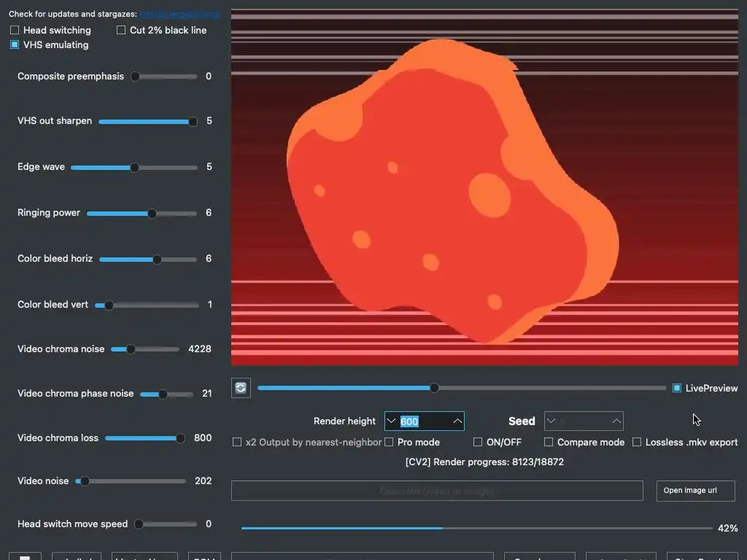Check Lossless .mkv export option
This screenshot has width=747, height=560.
pyautogui.click(x=636, y=442)
